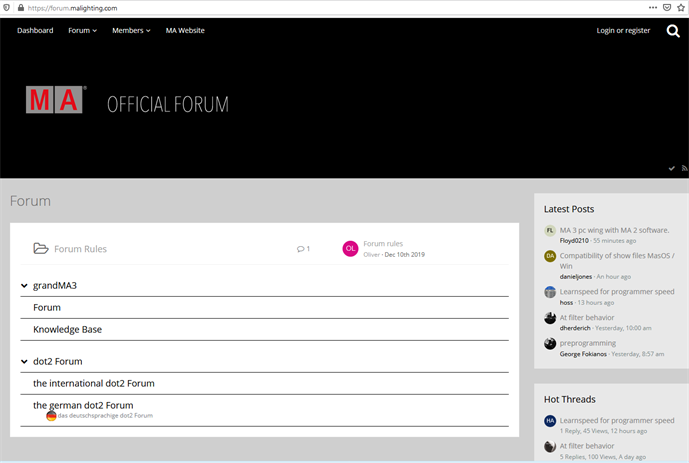Open the MA Website menu item
This screenshot has width=689, height=463.
[185, 31]
